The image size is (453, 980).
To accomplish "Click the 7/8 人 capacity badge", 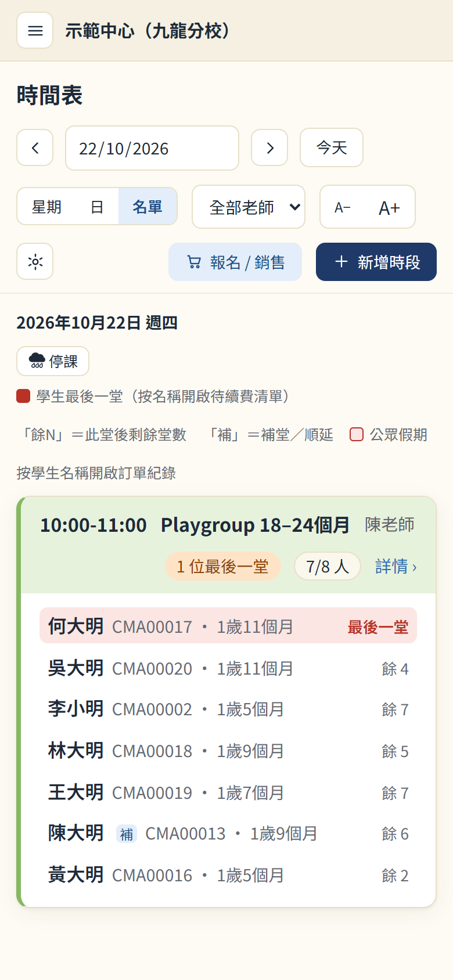I will tap(328, 566).
